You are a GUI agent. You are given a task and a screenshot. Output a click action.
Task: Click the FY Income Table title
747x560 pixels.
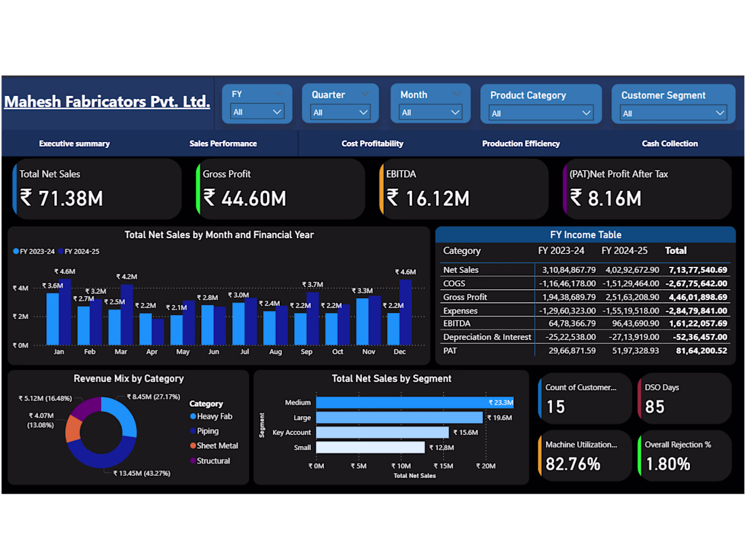[585, 235]
